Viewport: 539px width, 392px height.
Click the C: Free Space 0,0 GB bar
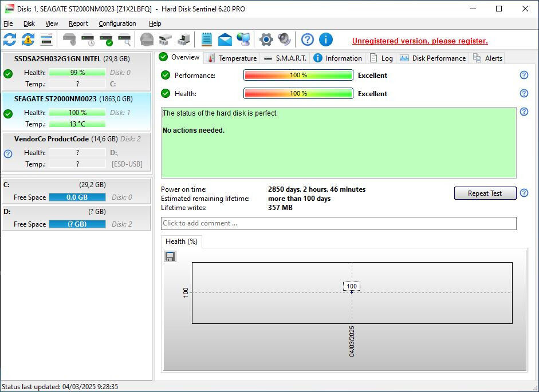click(77, 197)
